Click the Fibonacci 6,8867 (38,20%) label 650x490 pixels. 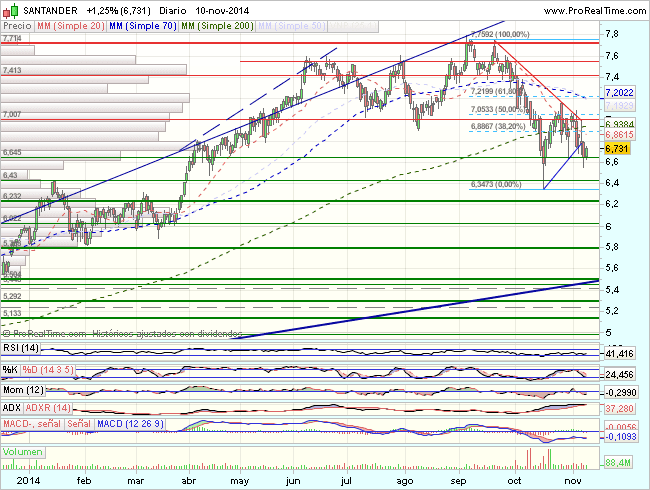(498, 126)
